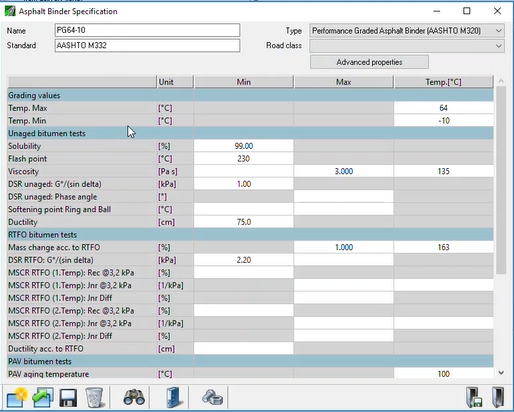Click the trash bin delete icon
The image size is (514, 412).
tap(94, 398)
